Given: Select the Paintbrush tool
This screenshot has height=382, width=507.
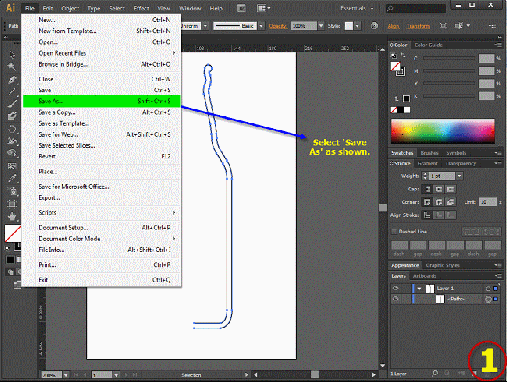Looking at the screenshot, I should point(12,104).
